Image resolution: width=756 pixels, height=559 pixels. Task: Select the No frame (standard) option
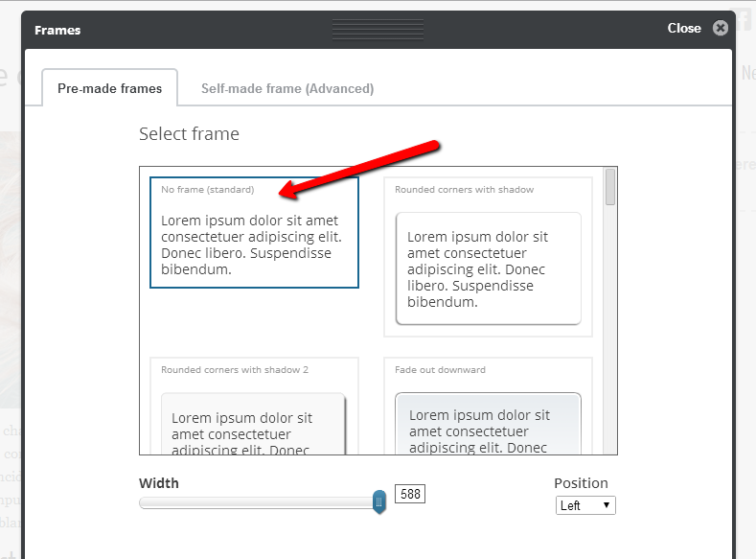click(254, 232)
